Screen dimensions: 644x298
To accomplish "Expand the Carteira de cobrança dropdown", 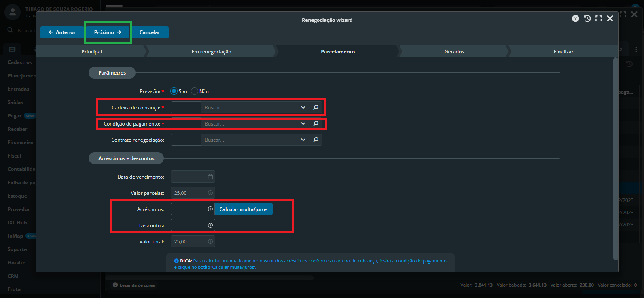I will point(303,107).
